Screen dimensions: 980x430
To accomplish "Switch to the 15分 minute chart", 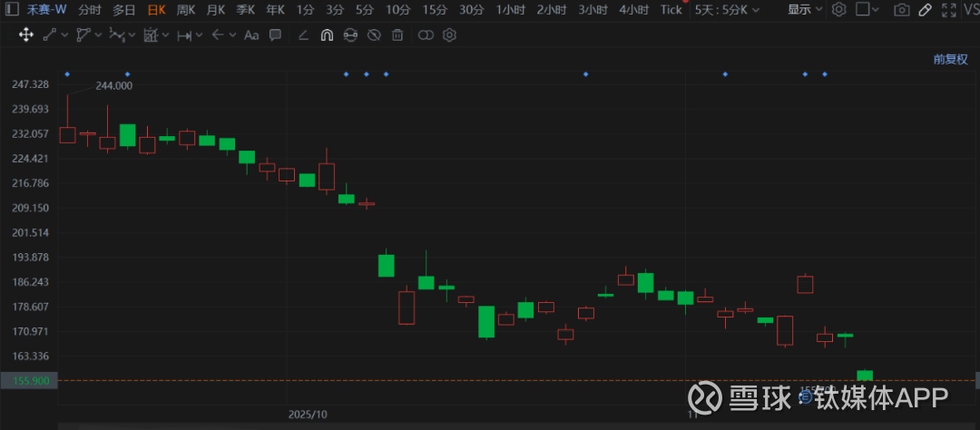I will pos(435,9).
